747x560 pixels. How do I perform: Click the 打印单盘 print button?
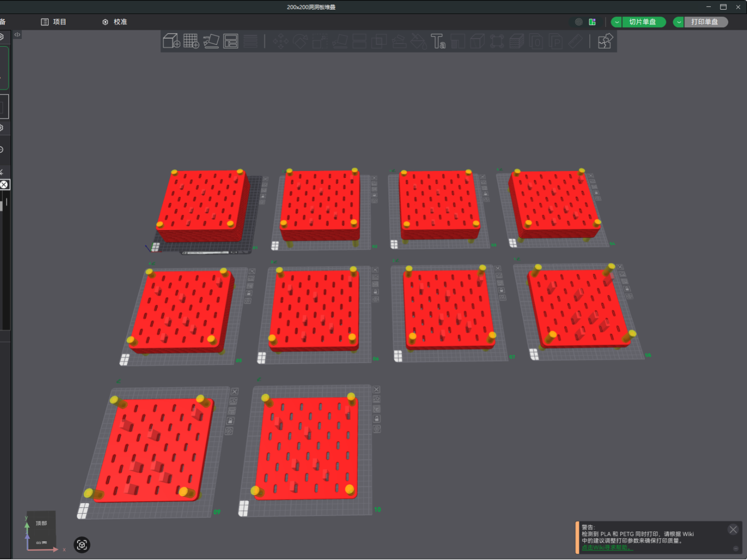705,22
